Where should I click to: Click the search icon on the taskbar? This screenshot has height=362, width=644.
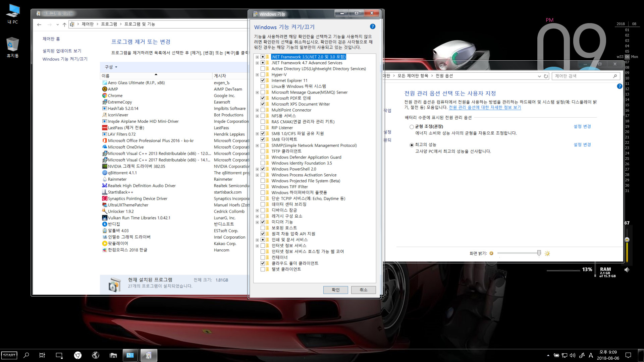click(26, 355)
